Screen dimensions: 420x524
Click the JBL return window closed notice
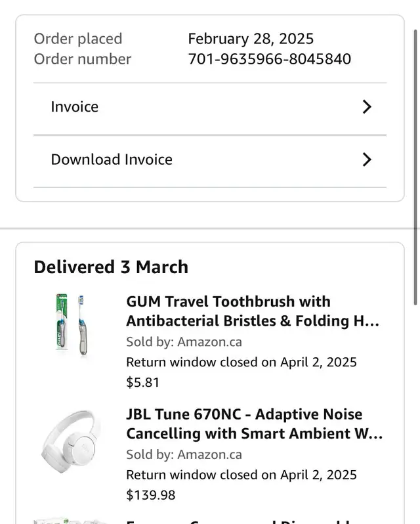point(241,475)
